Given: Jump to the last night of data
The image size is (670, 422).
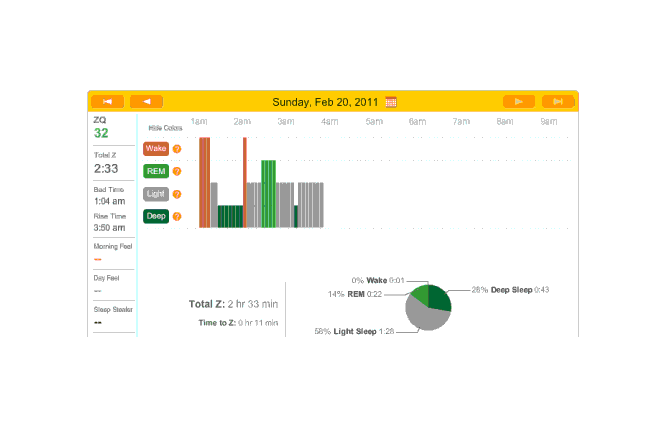Looking at the screenshot, I should pyautogui.click(x=558, y=101).
